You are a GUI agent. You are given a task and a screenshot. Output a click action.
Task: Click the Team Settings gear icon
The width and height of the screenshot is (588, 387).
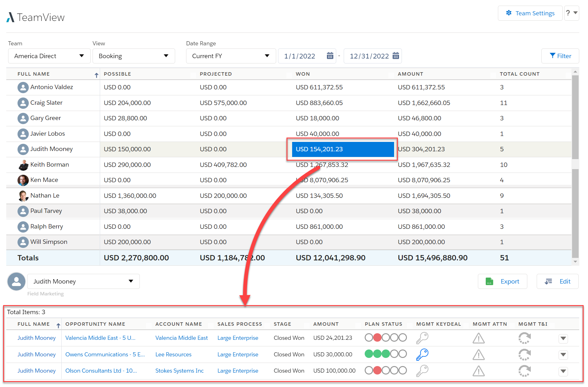click(509, 13)
